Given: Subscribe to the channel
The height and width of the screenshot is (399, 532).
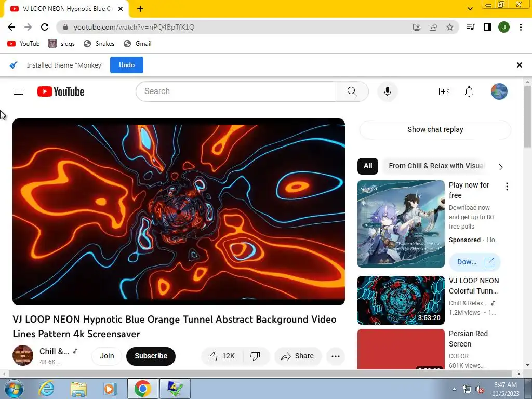Looking at the screenshot, I should pyautogui.click(x=151, y=356).
